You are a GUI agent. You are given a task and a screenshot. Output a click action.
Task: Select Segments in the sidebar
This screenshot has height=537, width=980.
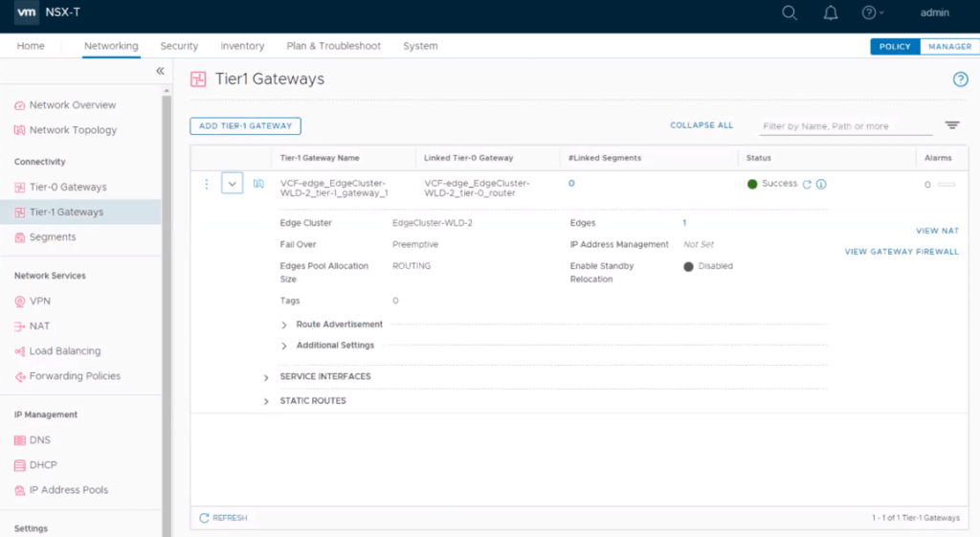[x=52, y=237]
